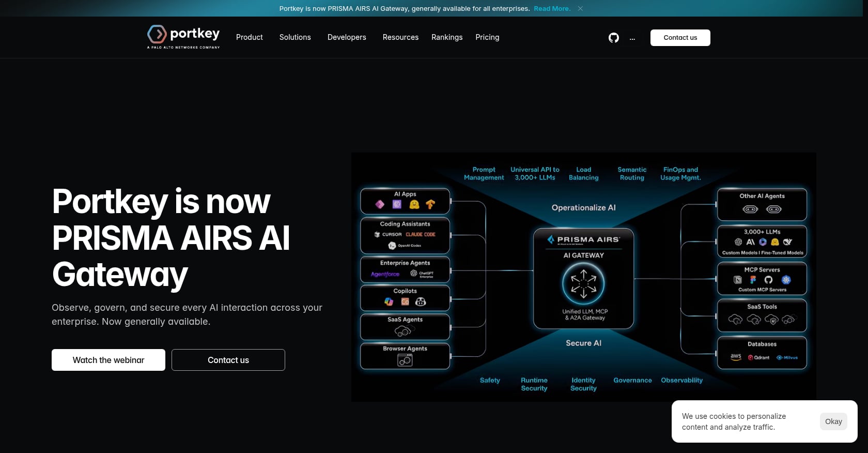
Task: Click the Milvus logo in the Databases box
Action: tap(787, 357)
